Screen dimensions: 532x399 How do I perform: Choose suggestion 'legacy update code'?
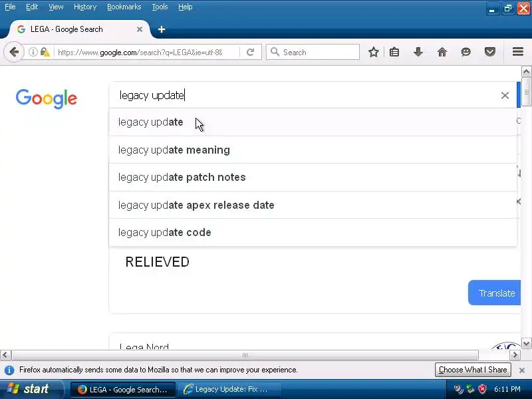click(x=313, y=232)
